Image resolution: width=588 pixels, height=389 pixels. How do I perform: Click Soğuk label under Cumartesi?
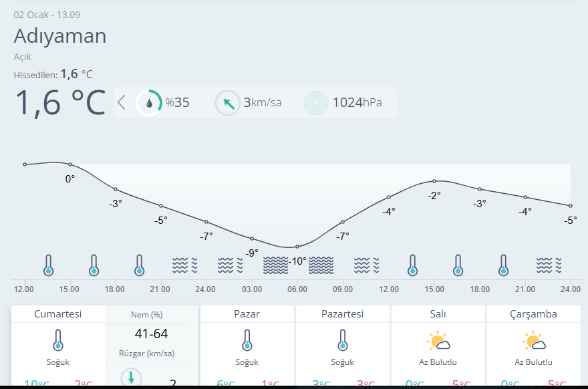click(x=57, y=362)
